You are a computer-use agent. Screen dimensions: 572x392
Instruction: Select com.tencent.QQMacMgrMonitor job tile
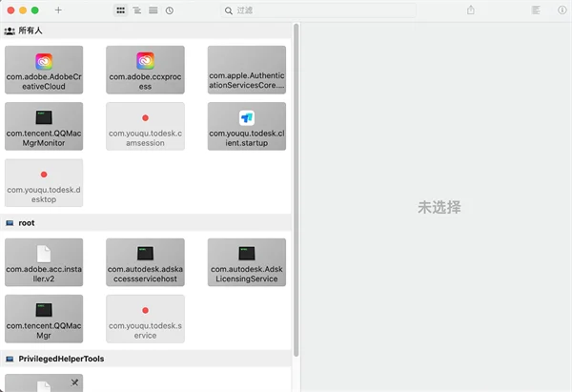tap(44, 126)
